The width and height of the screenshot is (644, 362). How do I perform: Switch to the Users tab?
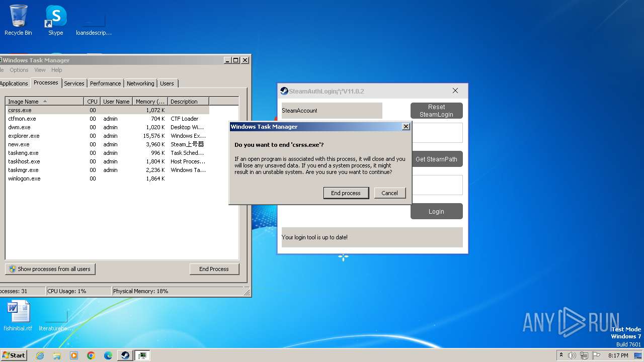[167, 83]
